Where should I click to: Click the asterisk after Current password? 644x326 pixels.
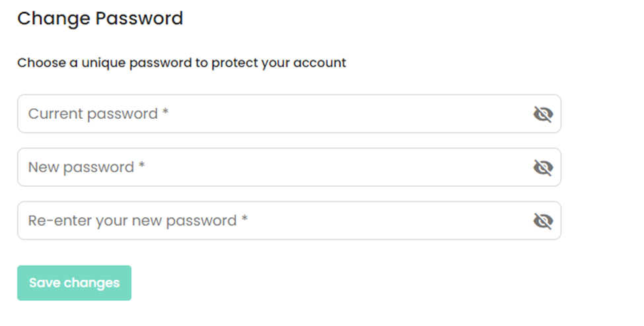click(165, 112)
